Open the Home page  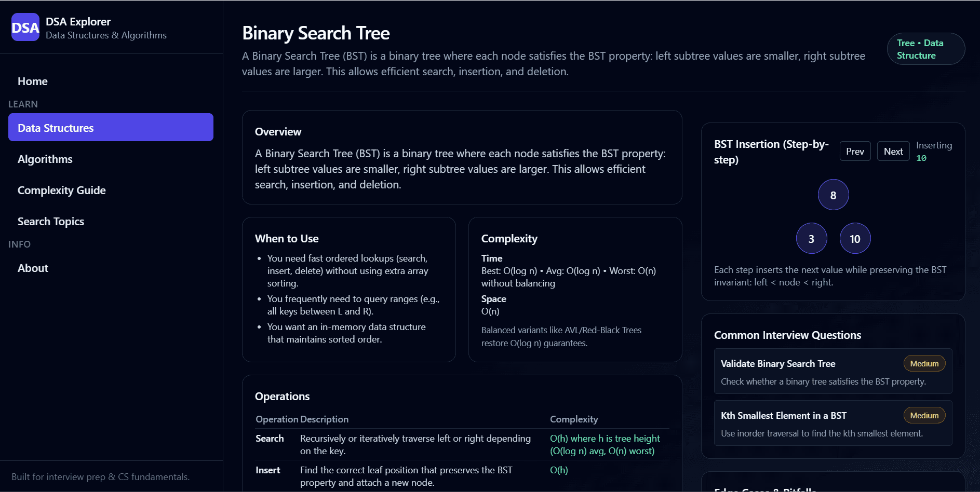pyautogui.click(x=32, y=81)
